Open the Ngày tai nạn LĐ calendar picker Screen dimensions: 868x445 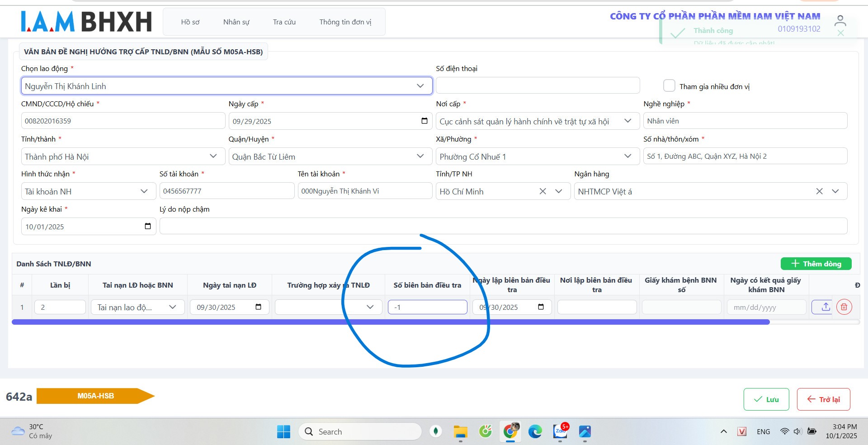click(x=258, y=307)
